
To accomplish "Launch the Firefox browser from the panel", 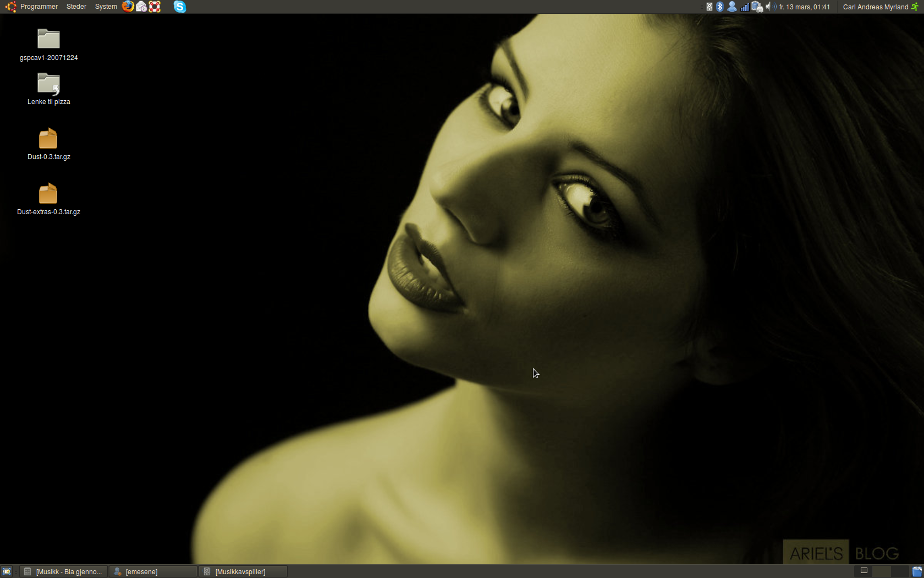I will (x=128, y=7).
